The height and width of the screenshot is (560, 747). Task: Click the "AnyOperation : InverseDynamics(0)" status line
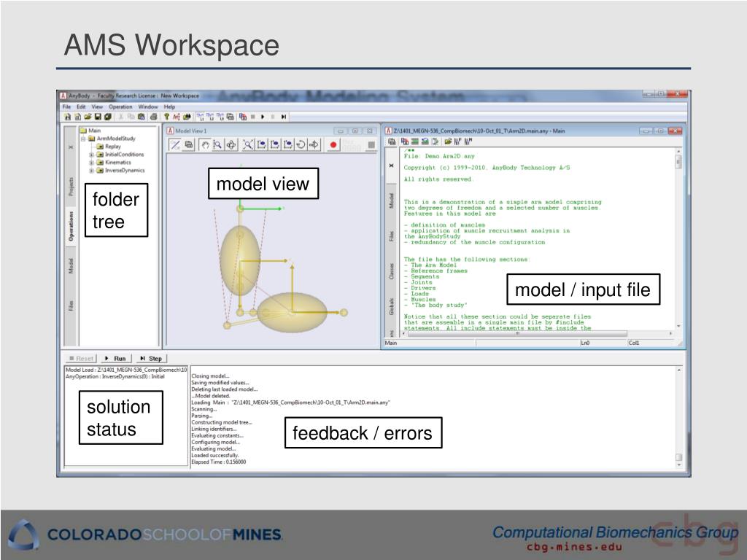click(x=115, y=377)
